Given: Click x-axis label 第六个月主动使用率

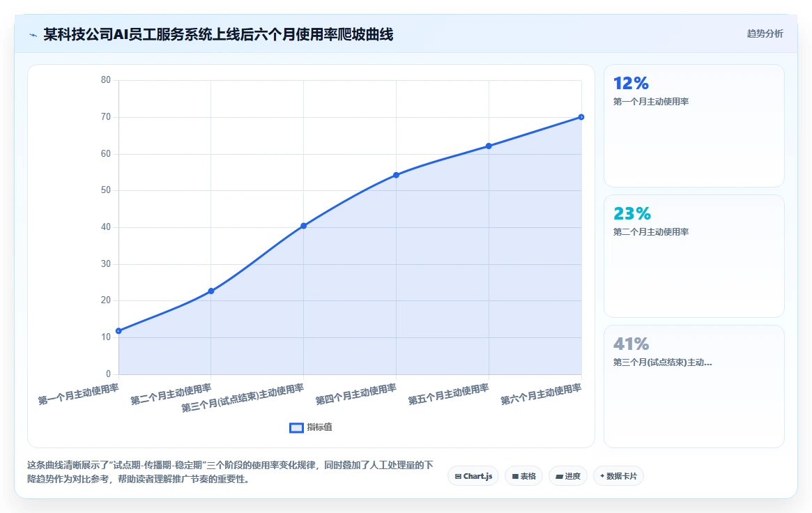Looking at the screenshot, I should pos(541,395).
